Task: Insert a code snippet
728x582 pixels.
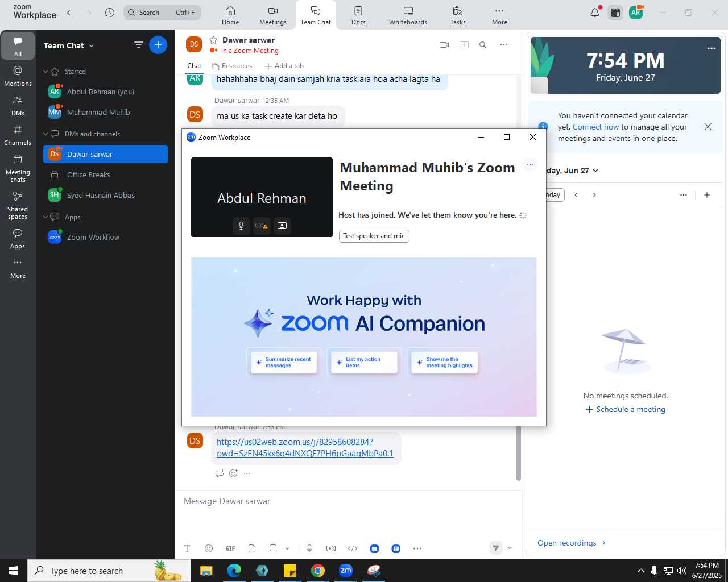Action: click(x=353, y=548)
